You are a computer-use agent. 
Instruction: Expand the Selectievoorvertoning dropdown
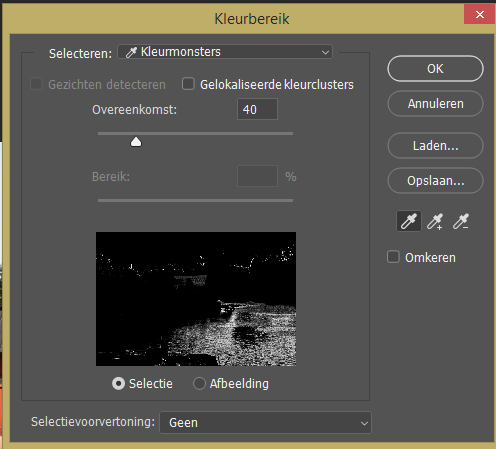click(265, 422)
